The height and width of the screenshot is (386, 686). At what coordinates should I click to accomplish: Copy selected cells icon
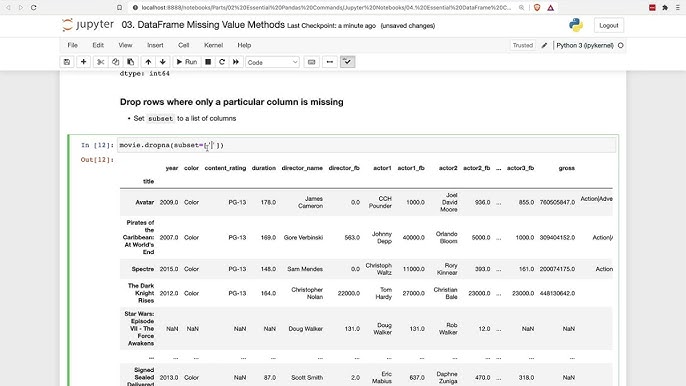[116, 62]
